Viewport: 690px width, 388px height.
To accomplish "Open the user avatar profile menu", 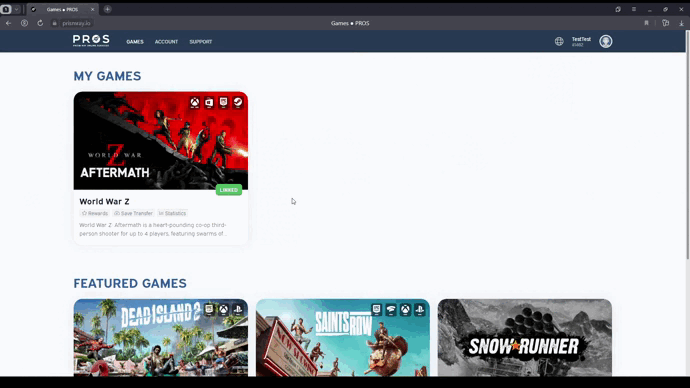I will (606, 41).
